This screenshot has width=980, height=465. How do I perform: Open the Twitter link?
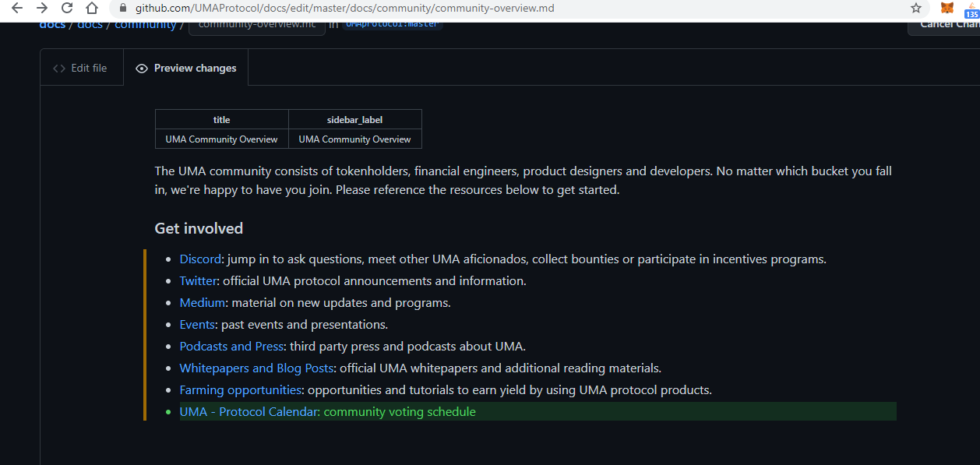pos(198,281)
